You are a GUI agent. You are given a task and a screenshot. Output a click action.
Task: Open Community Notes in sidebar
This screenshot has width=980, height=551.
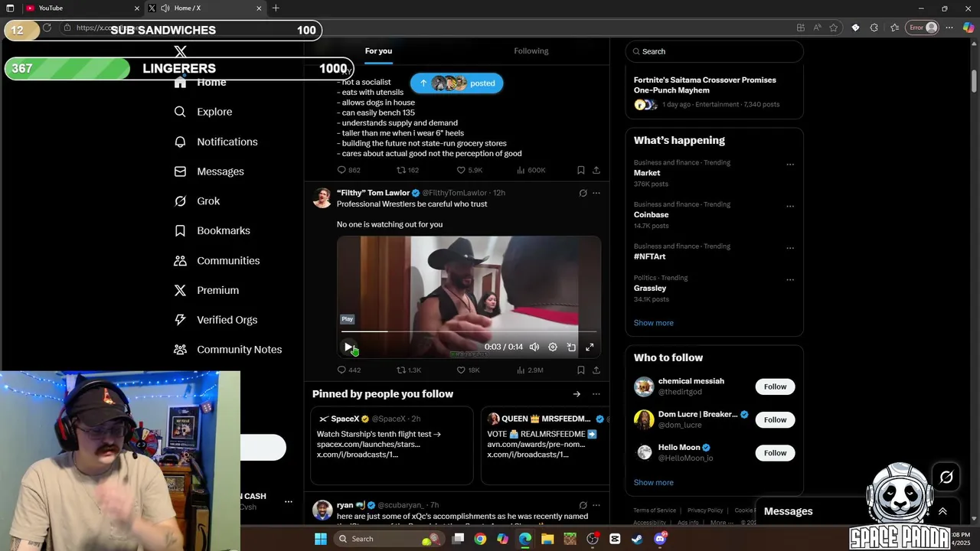pyautogui.click(x=227, y=350)
